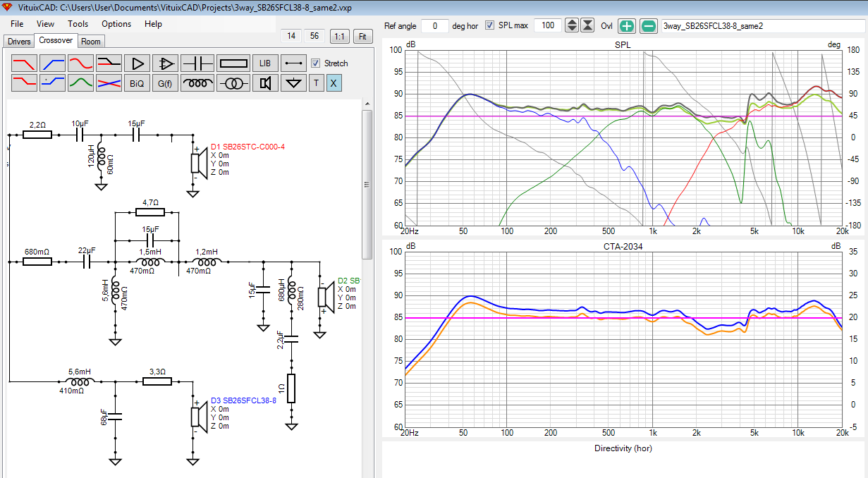Select the 1Ω resistor in schematic

[291, 388]
